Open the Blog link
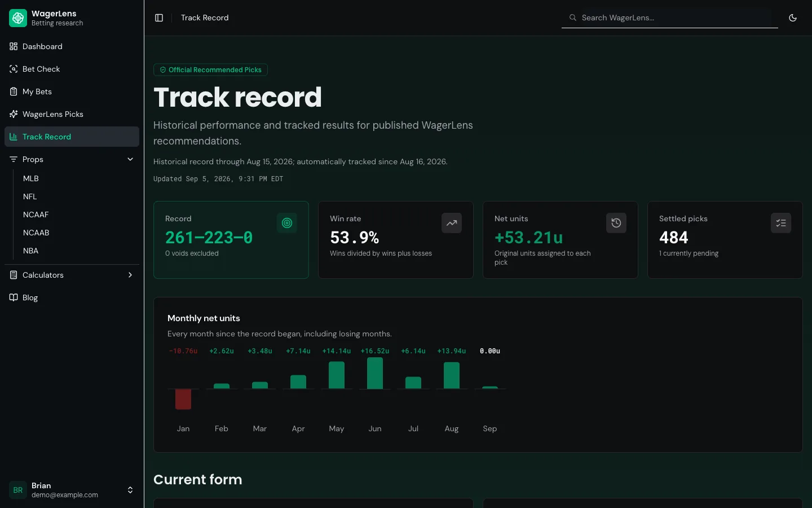This screenshot has width=812, height=508. point(72,297)
